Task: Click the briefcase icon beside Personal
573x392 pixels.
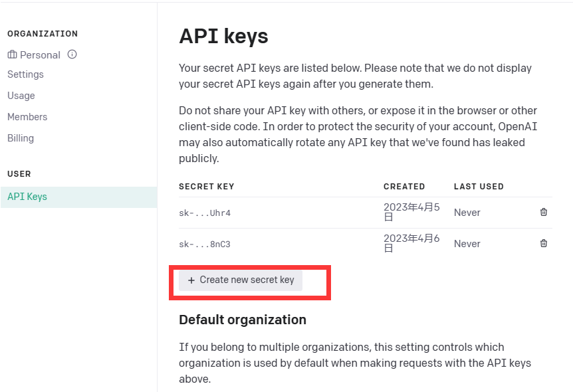Action: 12,54
